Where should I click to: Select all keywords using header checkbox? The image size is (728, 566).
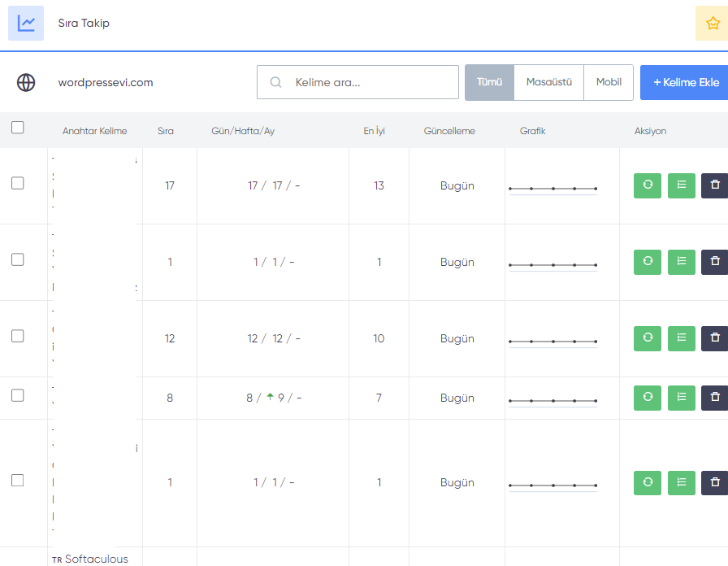[18, 128]
